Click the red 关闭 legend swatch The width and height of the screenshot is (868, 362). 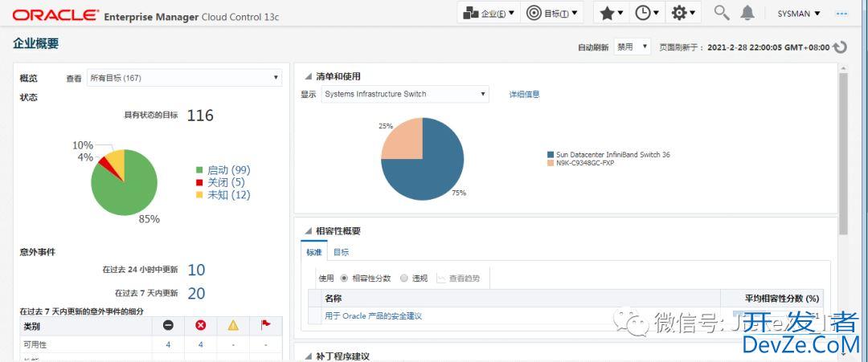pyautogui.click(x=200, y=182)
